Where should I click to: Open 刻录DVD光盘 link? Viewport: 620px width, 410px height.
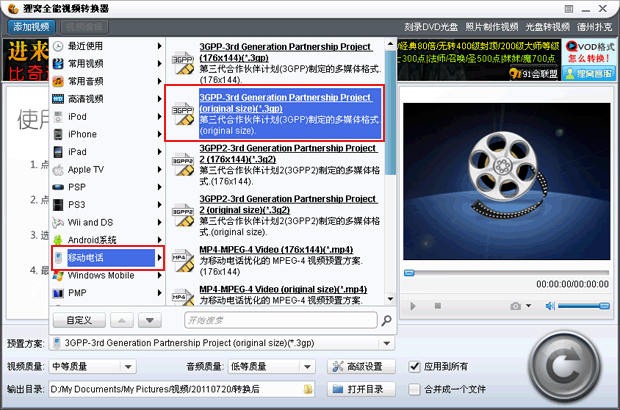431,27
